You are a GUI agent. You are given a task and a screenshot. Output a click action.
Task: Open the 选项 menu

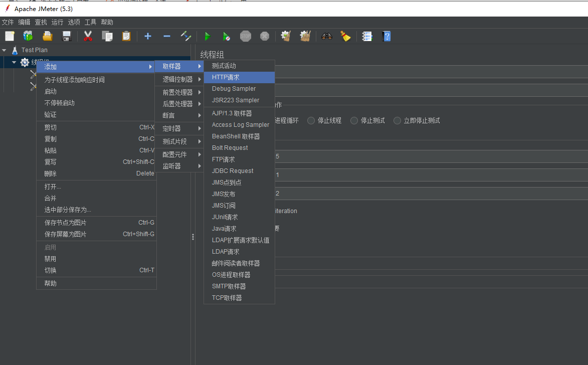click(x=74, y=22)
